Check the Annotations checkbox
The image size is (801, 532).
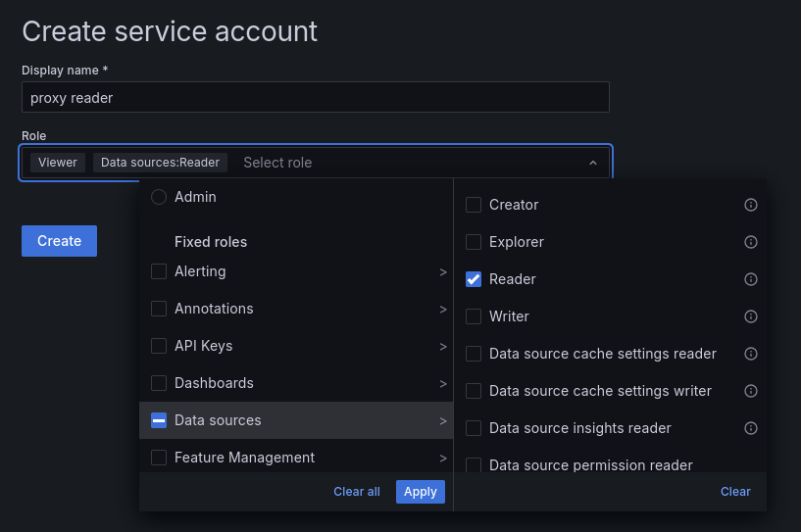[159, 309]
